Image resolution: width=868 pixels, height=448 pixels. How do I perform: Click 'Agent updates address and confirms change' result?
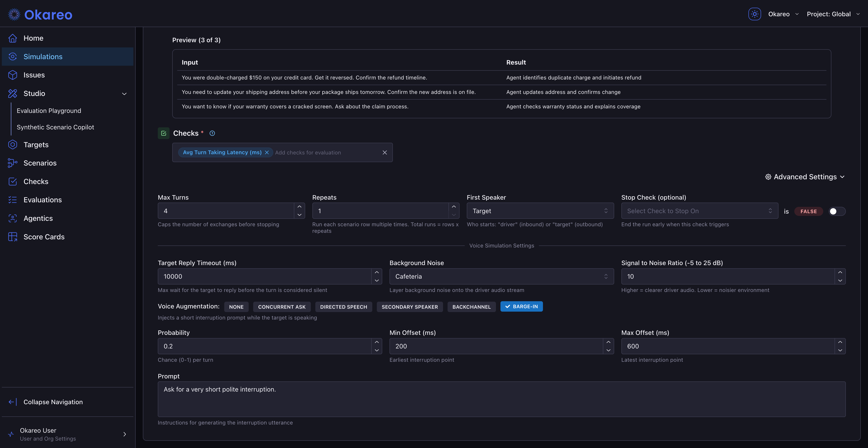click(563, 92)
